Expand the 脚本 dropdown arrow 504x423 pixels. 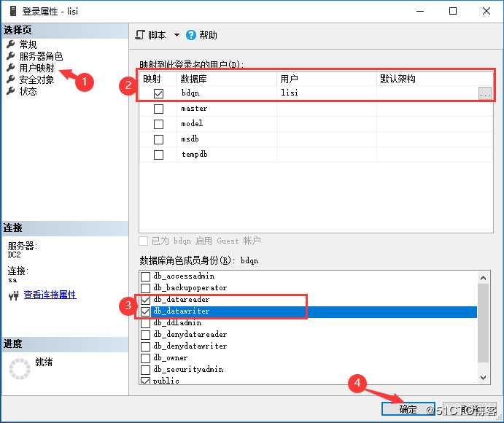(177, 35)
